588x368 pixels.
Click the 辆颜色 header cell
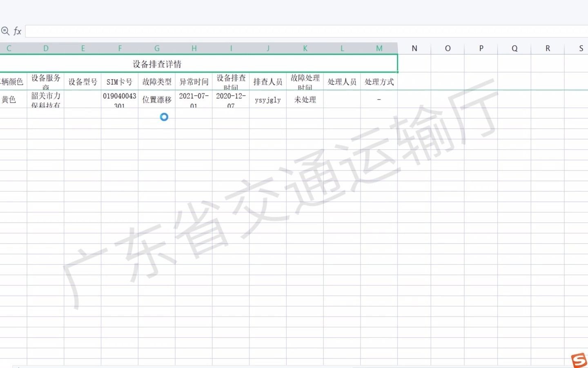coord(13,82)
